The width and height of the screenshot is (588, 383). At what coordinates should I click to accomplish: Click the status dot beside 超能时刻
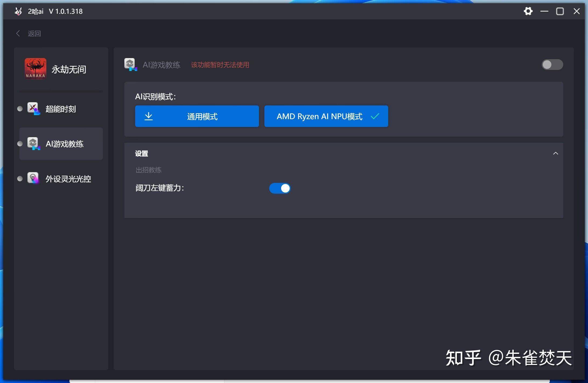tap(20, 109)
